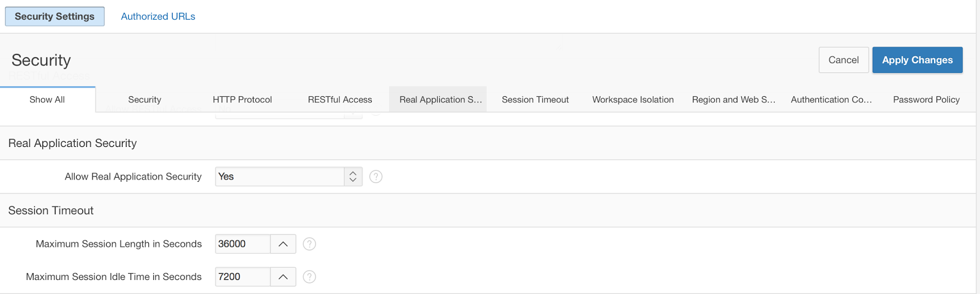
Task: Open the RESTful Access tab
Action: [340, 99]
